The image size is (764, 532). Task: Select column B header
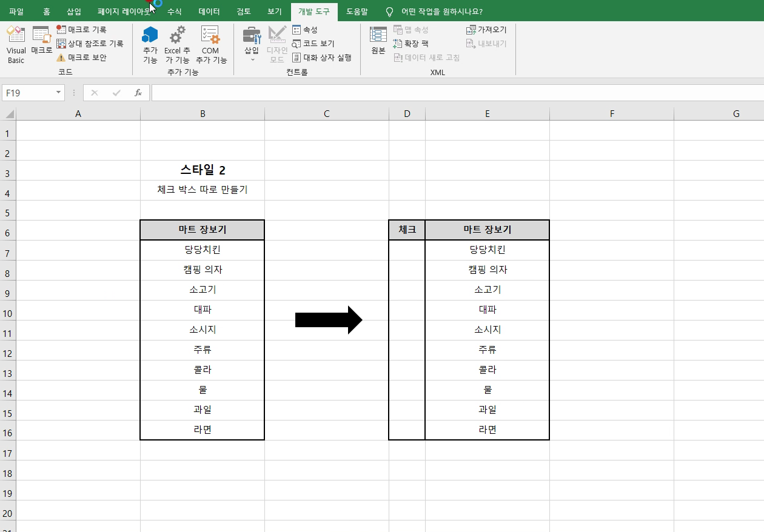[x=203, y=113]
